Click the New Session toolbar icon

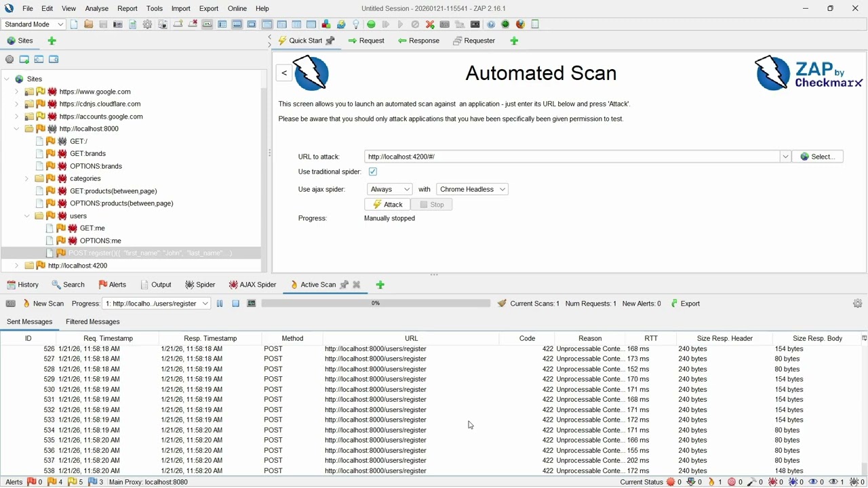74,24
